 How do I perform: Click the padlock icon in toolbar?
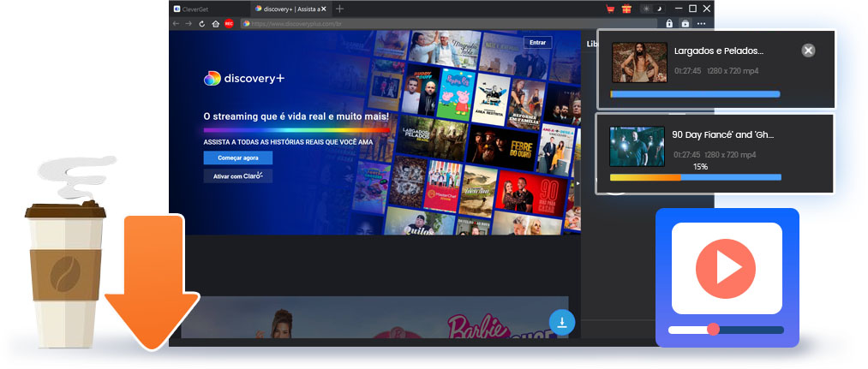(x=668, y=24)
